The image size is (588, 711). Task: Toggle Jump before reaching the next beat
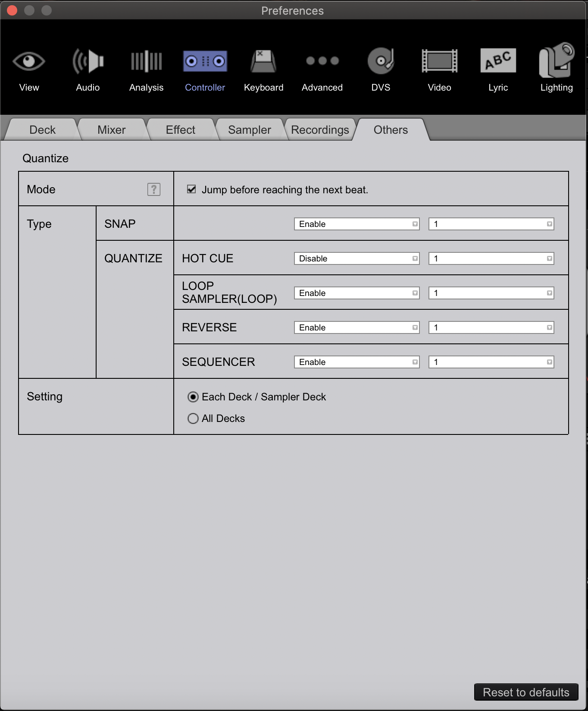click(x=191, y=189)
